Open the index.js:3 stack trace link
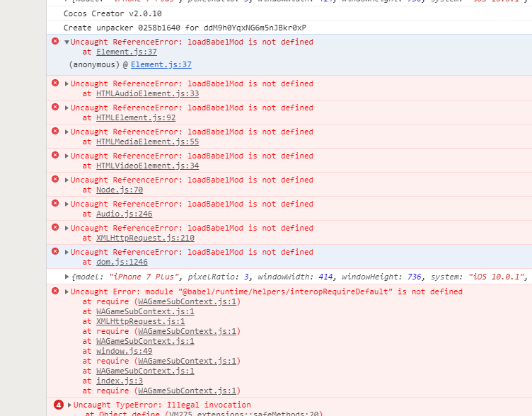 point(120,381)
